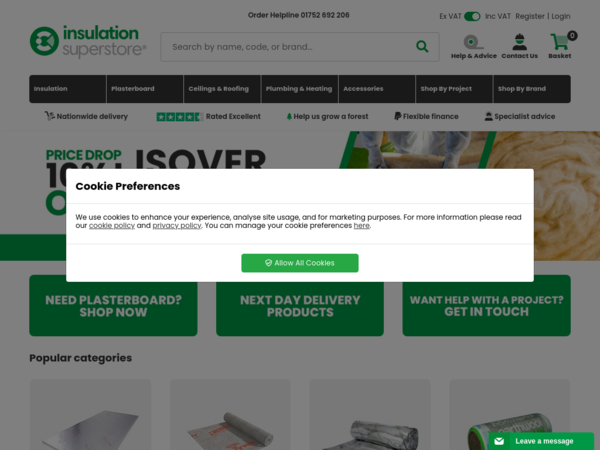Toggle the Ex VAT / Inc VAT switch

pyautogui.click(x=472, y=16)
